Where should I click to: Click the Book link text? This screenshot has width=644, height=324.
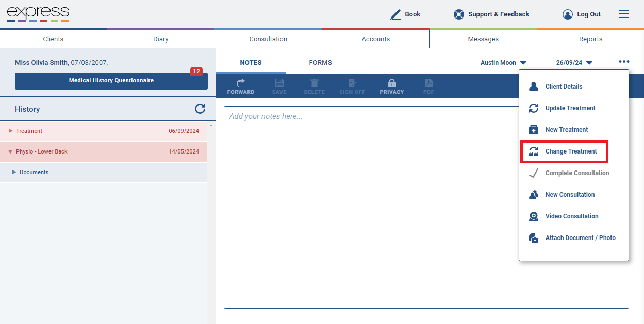pyautogui.click(x=412, y=14)
